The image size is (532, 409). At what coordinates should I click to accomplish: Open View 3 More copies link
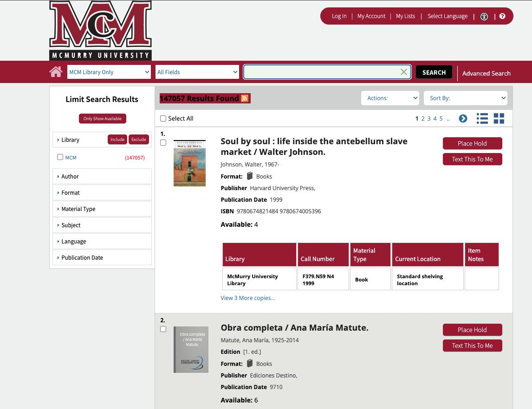point(248,298)
